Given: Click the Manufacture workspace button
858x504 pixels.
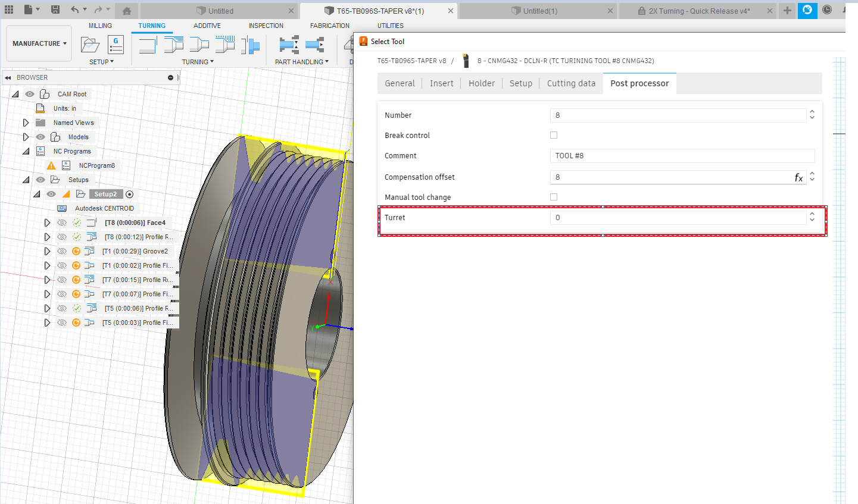Looking at the screenshot, I should 38,43.
